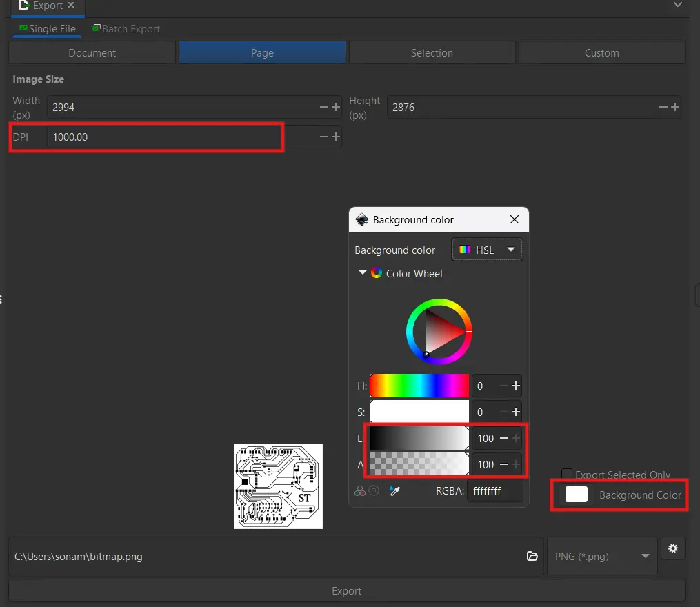Click the out-of-gamut indicator icon
Viewport: 700px width, 607px height.
374,490
